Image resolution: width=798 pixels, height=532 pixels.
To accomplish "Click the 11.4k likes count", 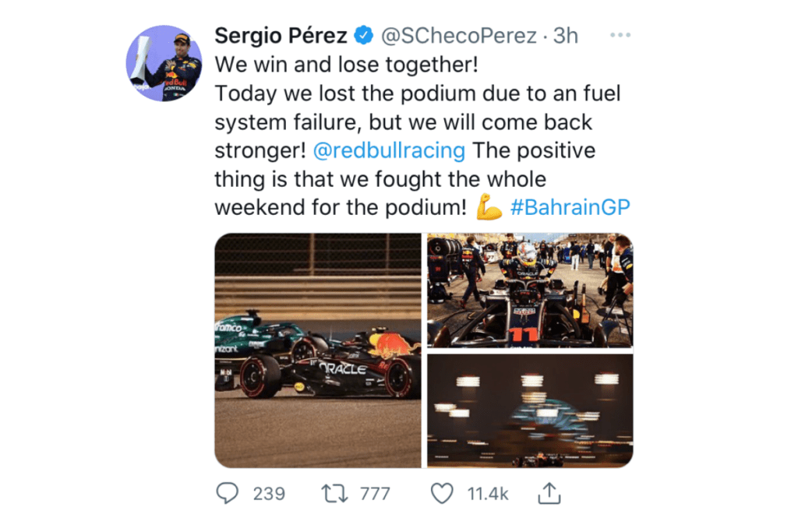I will [x=487, y=493].
